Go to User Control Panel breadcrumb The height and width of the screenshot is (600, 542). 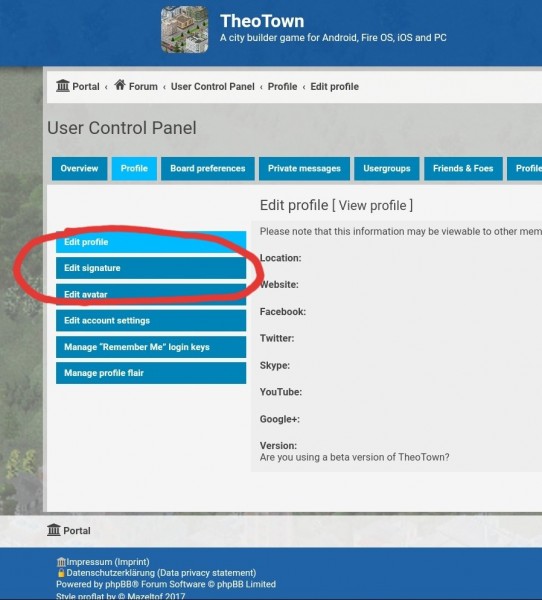[x=212, y=86]
